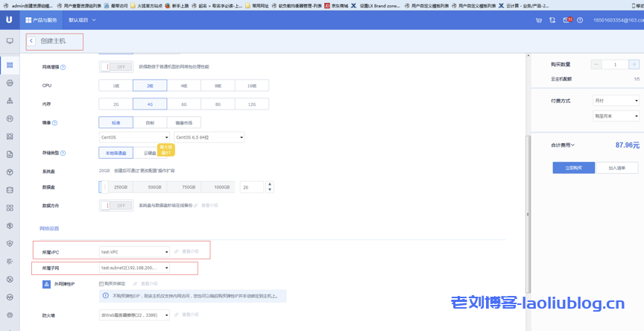Click the UCloud logo in top-left corner
Image resolution: width=644 pixels, height=331 pixels.
point(9,20)
